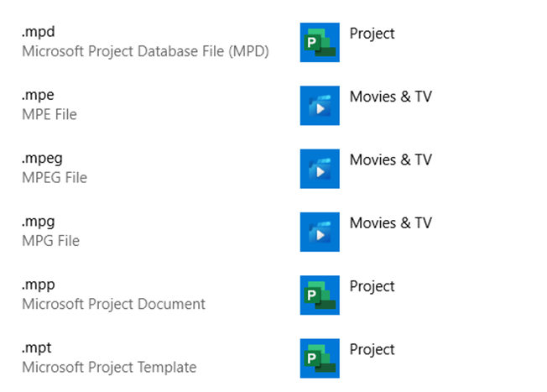Click the .mpd extension entry
The height and width of the screenshot is (392, 547).
(39, 32)
